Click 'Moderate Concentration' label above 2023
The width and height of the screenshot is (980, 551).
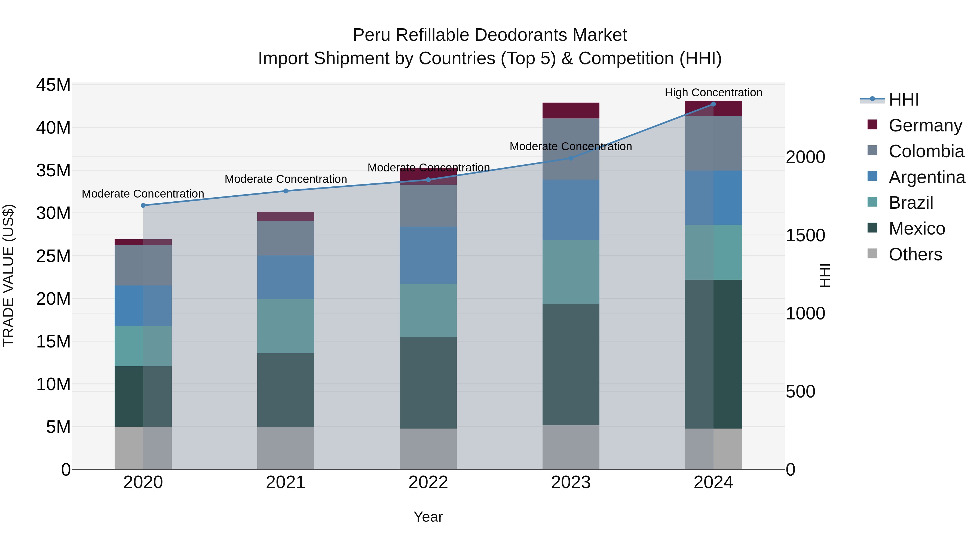coord(571,146)
